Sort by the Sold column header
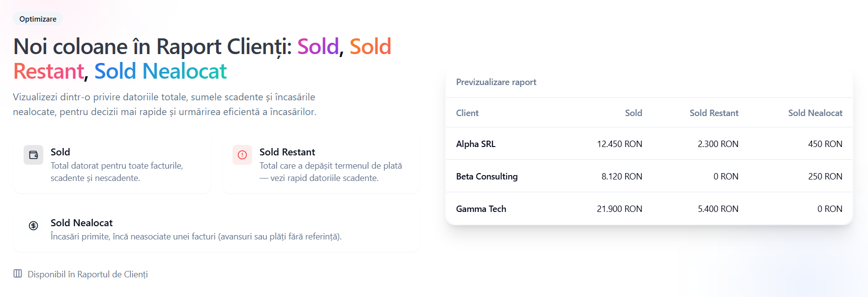 [634, 113]
